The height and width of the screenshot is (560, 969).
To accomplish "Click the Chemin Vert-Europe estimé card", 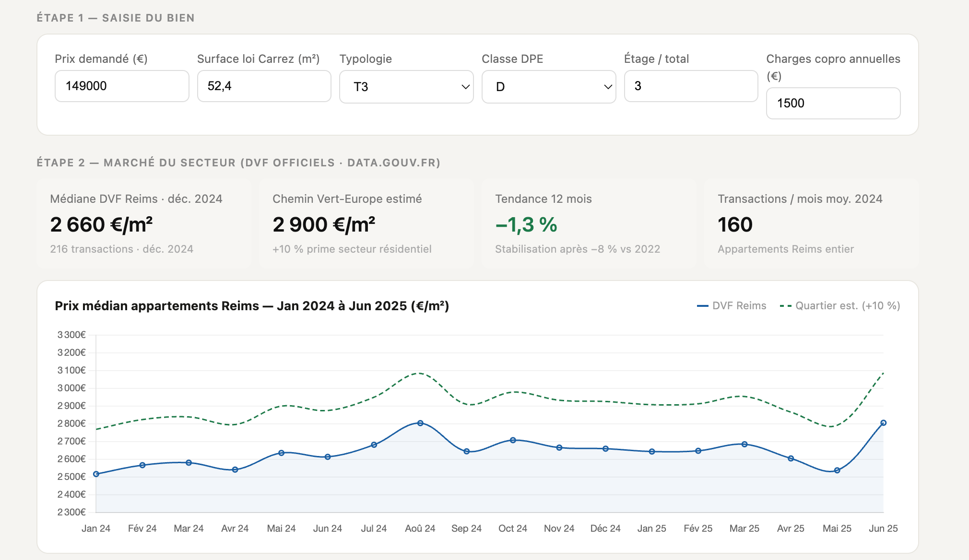I will click(366, 223).
